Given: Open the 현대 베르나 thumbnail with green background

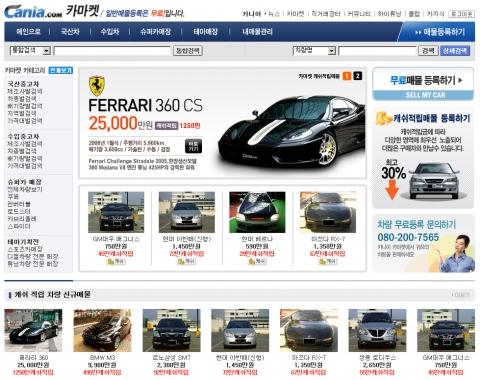Looking at the screenshot, I should click(257, 212).
